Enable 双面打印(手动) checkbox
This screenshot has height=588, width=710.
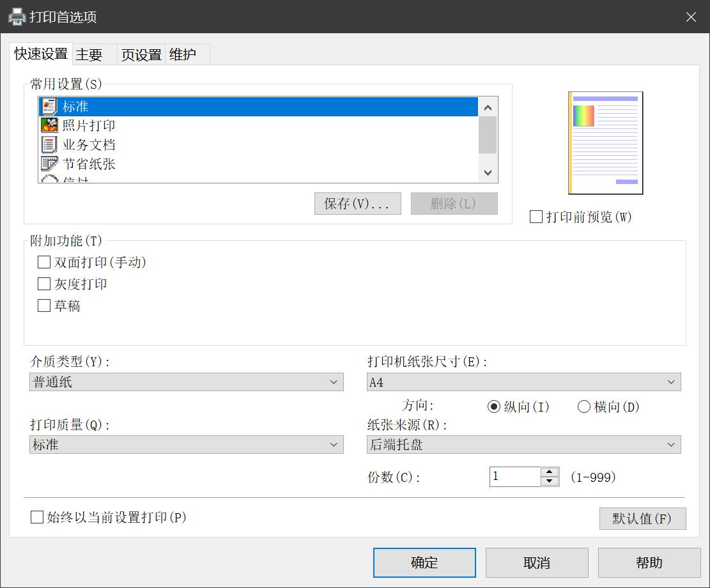43,262
